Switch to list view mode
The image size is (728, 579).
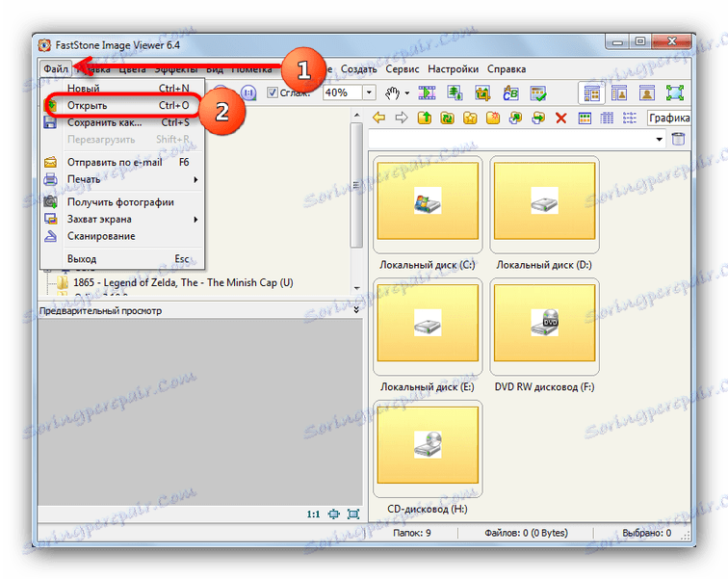click(630, 118)
